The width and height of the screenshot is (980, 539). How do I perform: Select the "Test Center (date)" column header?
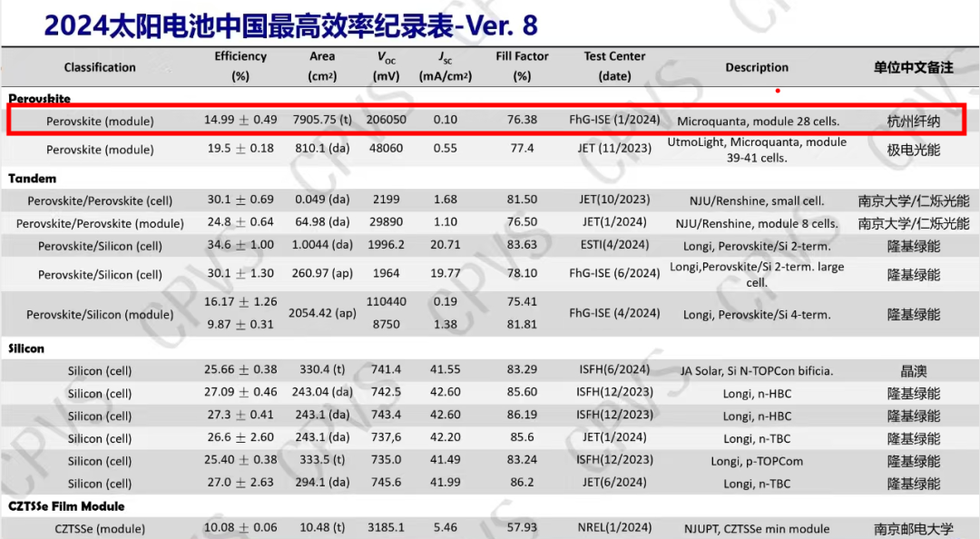click(614, 65)
